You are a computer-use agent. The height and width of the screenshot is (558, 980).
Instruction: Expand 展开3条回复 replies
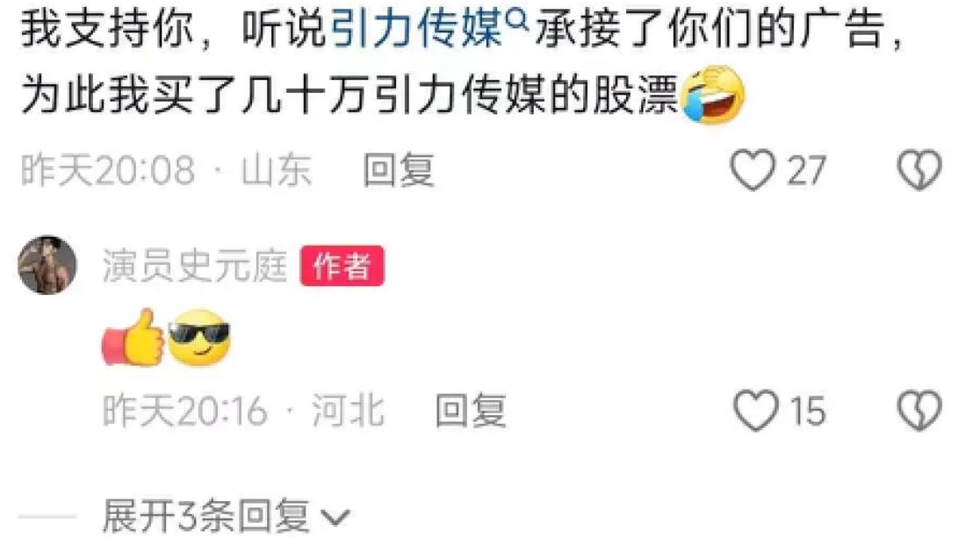[227, 516]
